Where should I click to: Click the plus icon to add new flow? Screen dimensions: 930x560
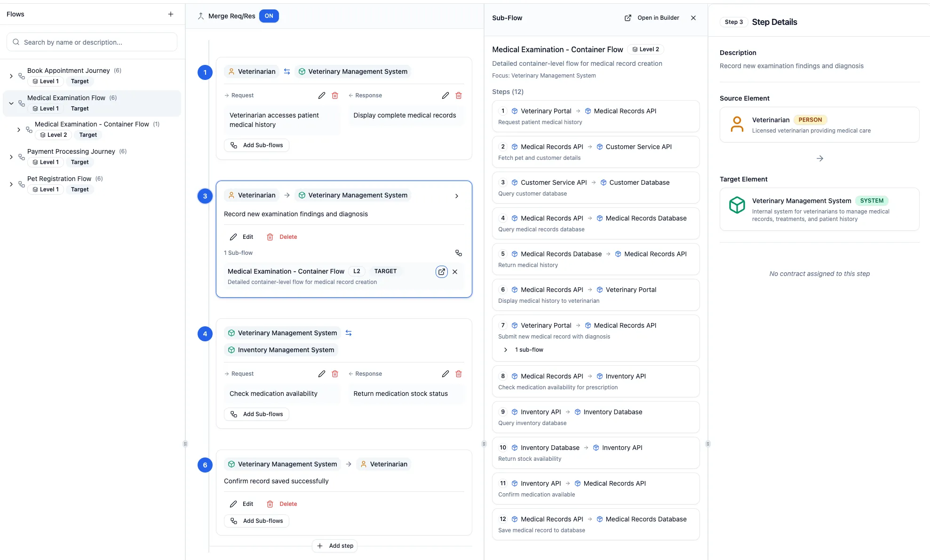(x=171, y=14)
